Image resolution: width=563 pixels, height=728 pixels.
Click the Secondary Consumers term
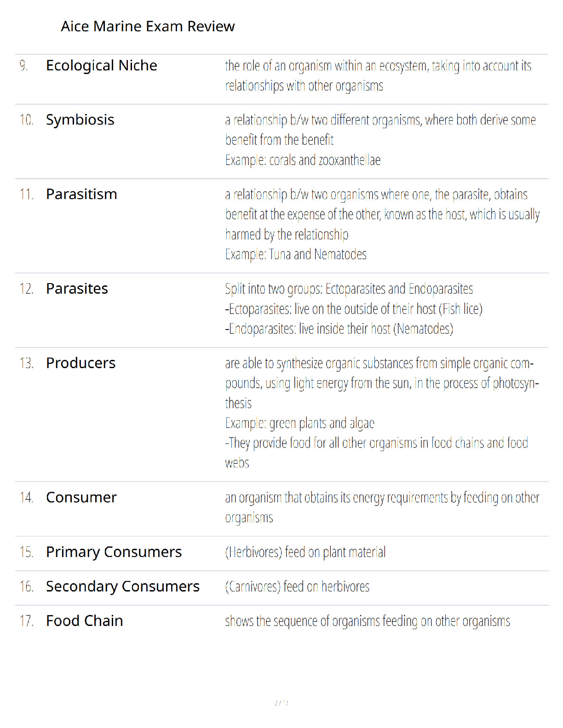[122, 586]
